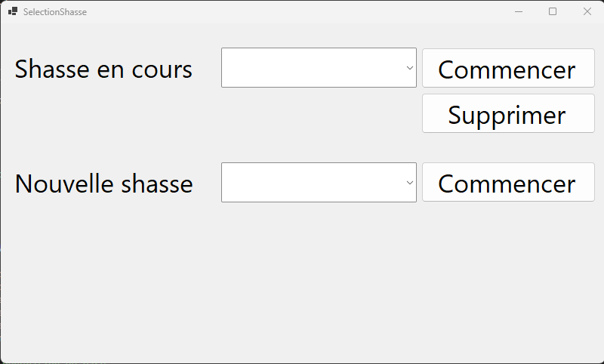604x364 pixels.
Task: Expand the Nouvelle shasse dropdown arrow
Action: pyautogui.click(x=409, y=183)
